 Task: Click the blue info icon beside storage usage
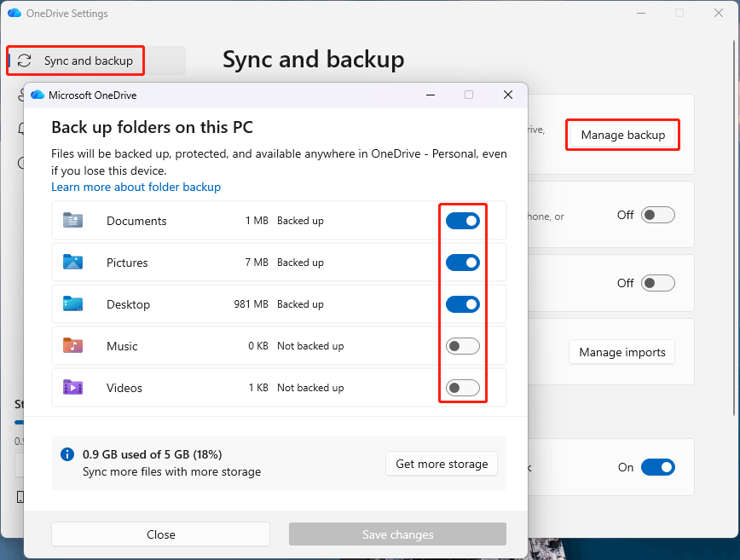pyautogui.click(x=67, y=454)
